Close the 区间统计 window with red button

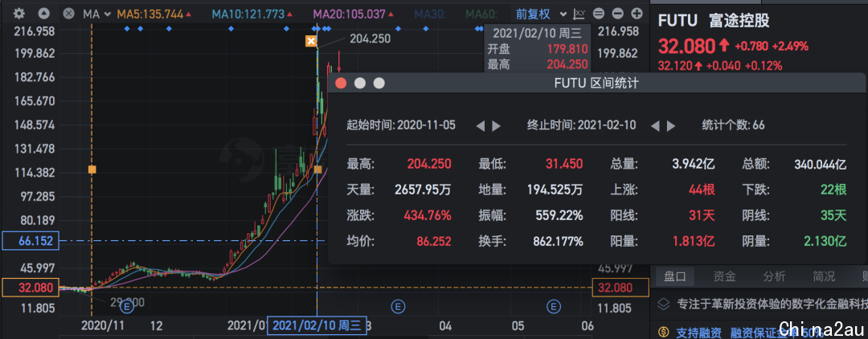click(341, 84)
